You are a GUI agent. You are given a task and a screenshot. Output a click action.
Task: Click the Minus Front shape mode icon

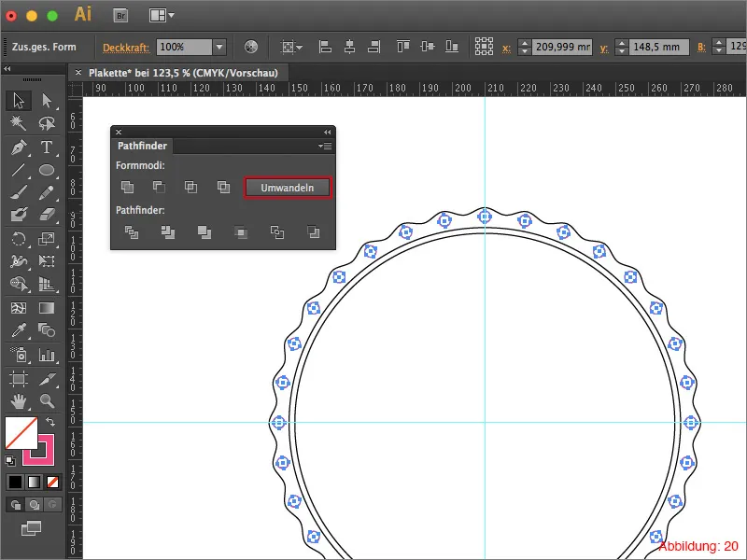[x=159, y=188]
